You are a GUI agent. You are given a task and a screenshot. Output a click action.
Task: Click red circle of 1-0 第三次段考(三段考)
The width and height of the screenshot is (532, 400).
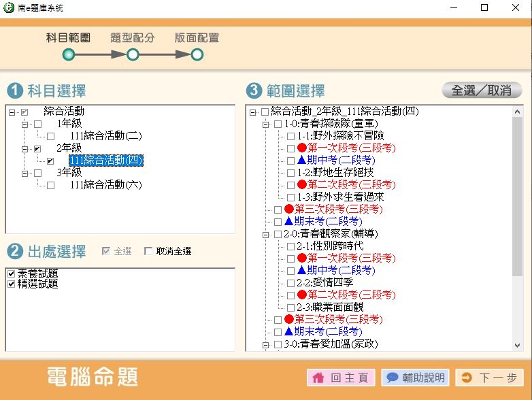tap(289, 209)
